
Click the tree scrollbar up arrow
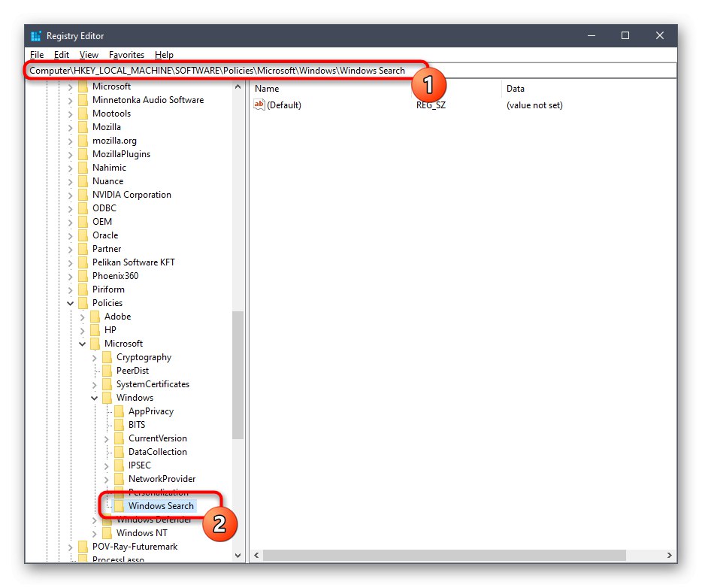coord(238,87)
